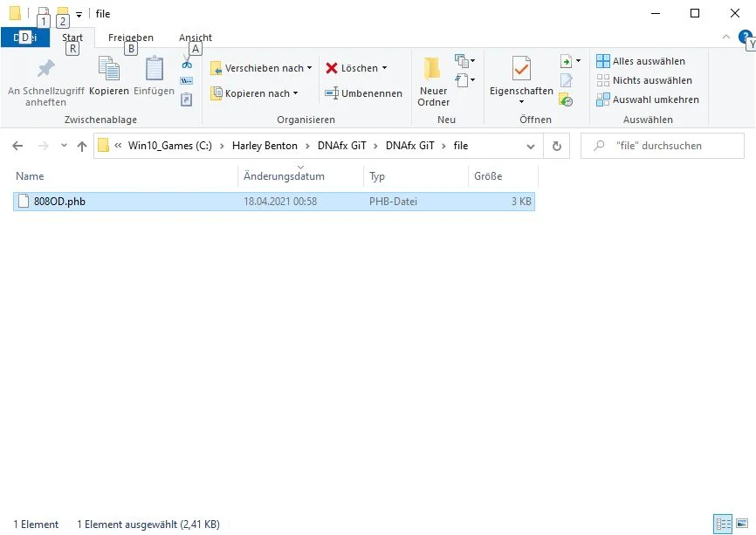Click the folder icon in address bar
This screenshot has height=535, width=756.
coord(103,146)
